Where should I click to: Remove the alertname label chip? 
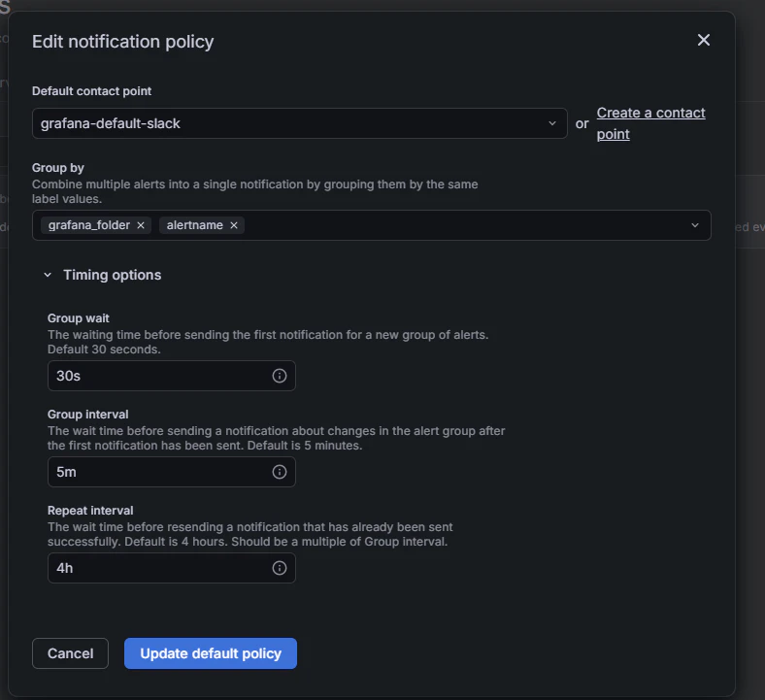[x=234, y=225]
